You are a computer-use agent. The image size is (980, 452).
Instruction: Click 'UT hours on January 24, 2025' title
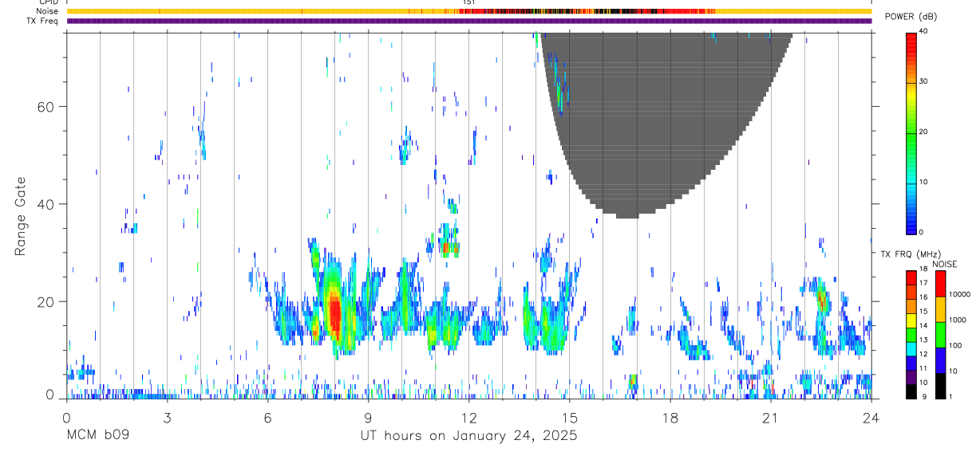468,436
